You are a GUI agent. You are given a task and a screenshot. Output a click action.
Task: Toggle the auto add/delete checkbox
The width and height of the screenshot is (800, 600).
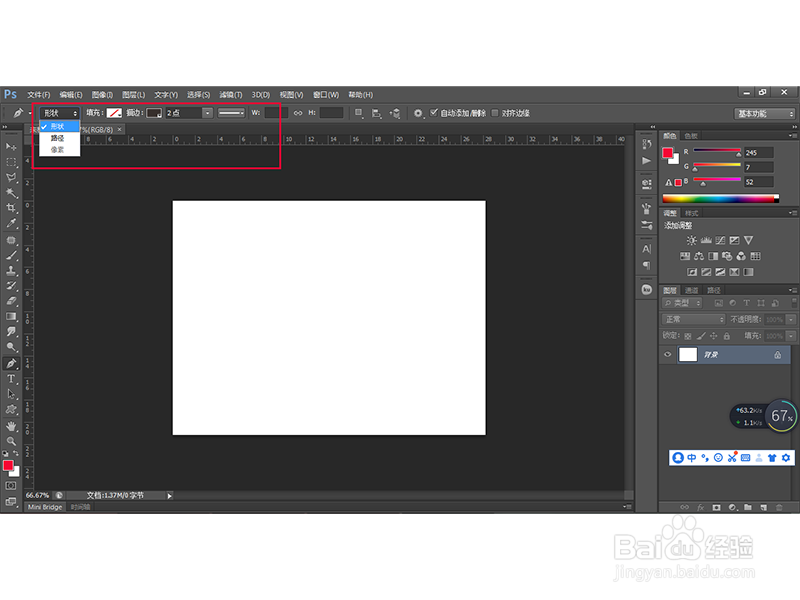click(x=434, y=113)
